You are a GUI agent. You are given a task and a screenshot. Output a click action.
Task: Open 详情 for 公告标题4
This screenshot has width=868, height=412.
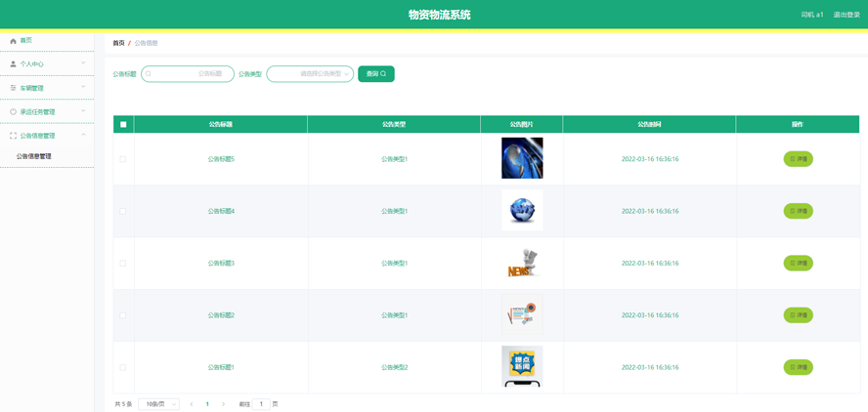tap(798, 211)
